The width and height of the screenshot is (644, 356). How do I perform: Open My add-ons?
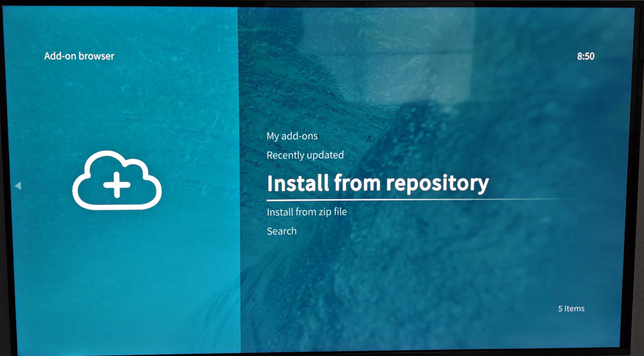click(x=292, y=136)
